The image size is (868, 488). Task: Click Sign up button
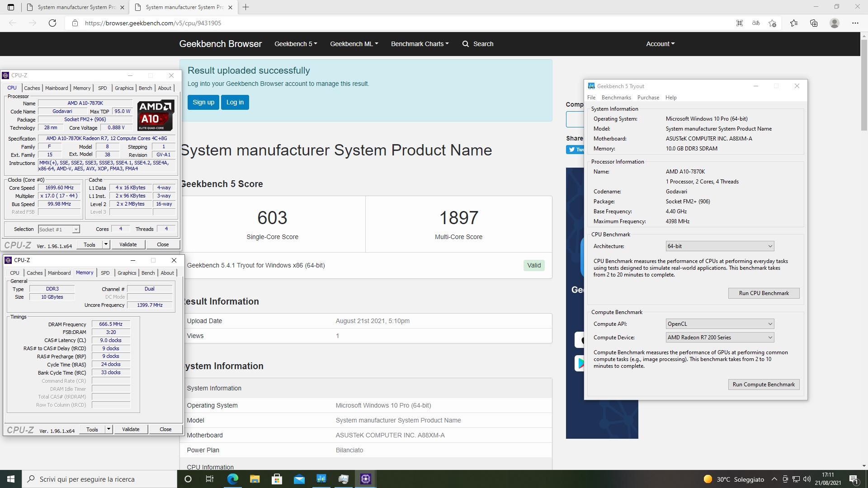[203, 102]
